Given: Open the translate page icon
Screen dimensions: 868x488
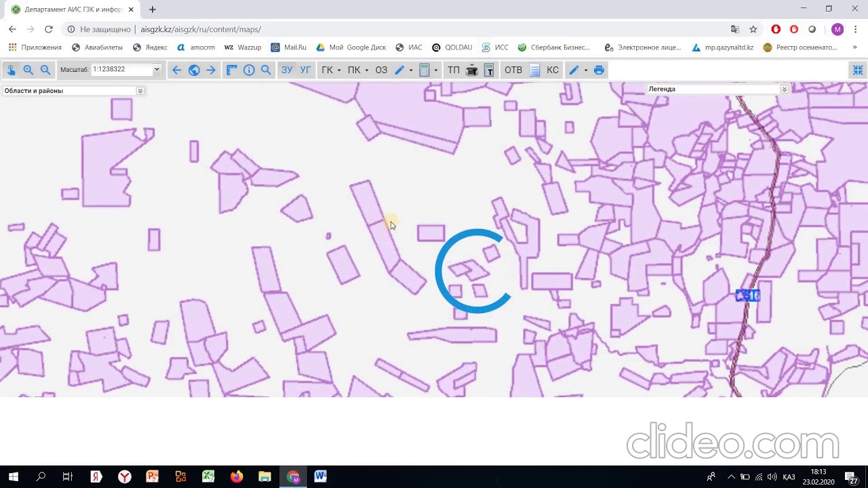Looking at the screenshot, I should coord(735,29).
